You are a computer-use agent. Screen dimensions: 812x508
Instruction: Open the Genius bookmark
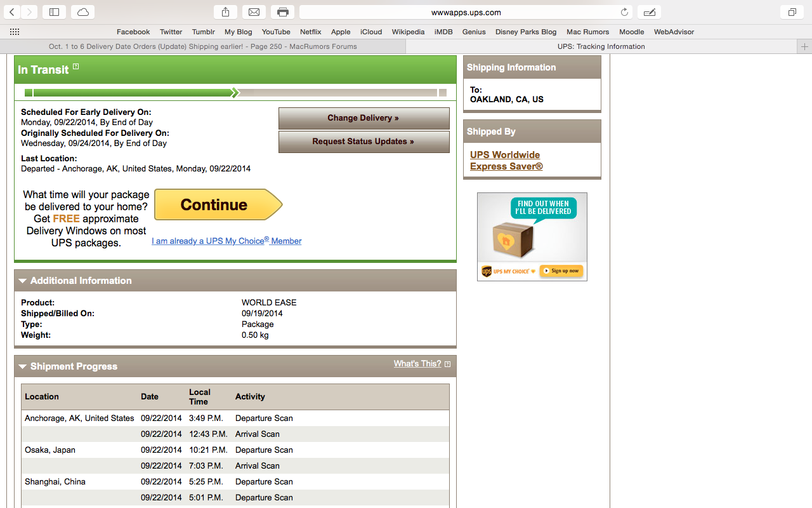click(474, 32)
